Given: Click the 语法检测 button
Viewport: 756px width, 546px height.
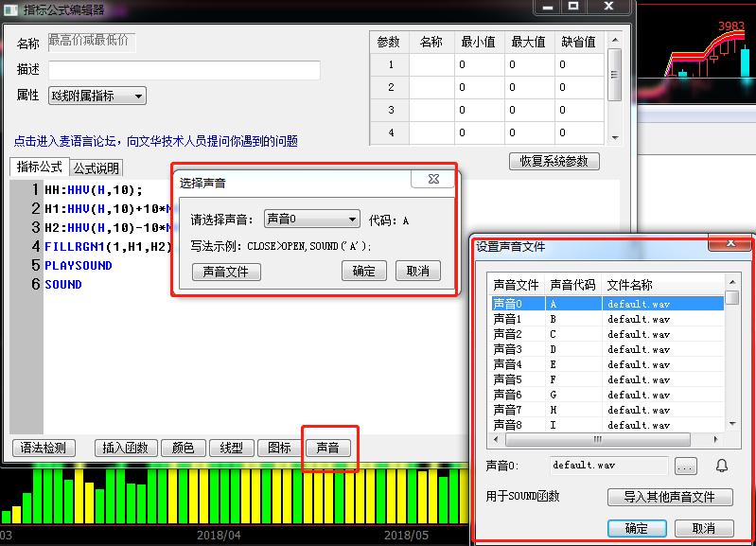Looking at the screenshot, I should (44, 448).
